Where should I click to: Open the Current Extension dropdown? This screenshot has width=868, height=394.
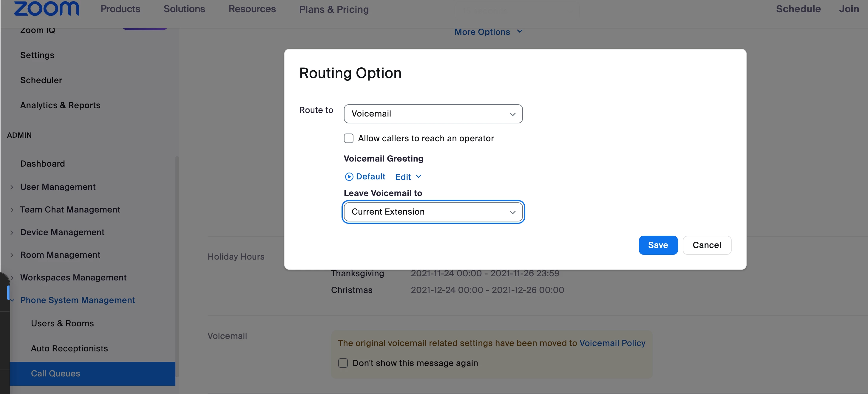(433, 212)
